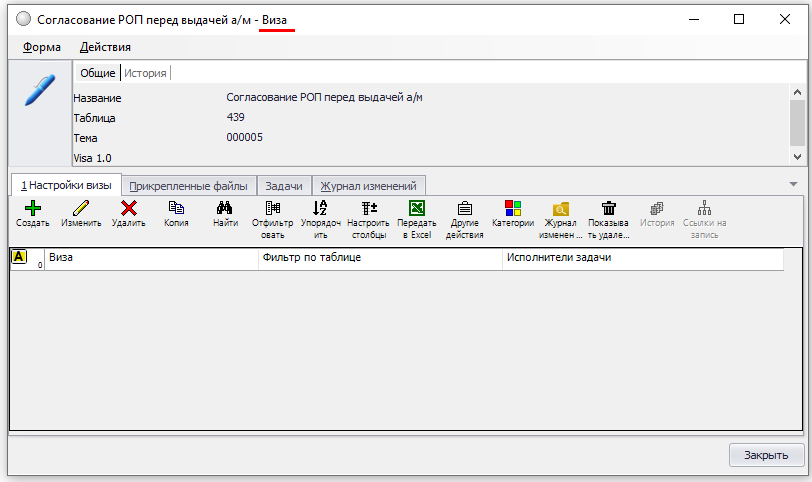Click the Копия toolbar icon

point(176,208)
